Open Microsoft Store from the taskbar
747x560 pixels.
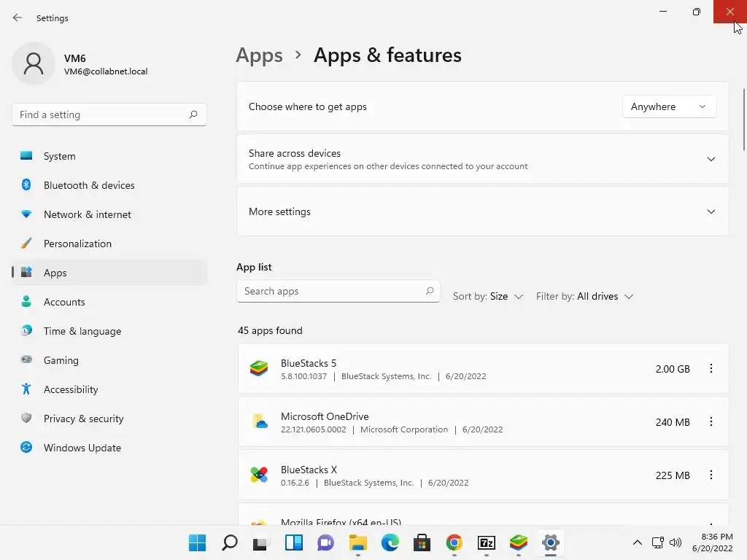click(x=422, y=542)
